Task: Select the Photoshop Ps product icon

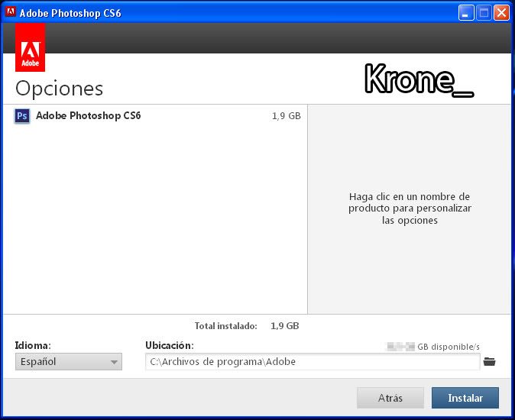Action: [x=22, y=116]
